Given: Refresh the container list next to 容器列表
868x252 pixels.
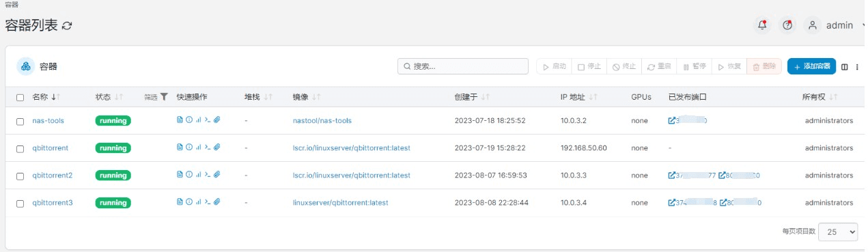Looking at the screenshot, I should 67,26.
